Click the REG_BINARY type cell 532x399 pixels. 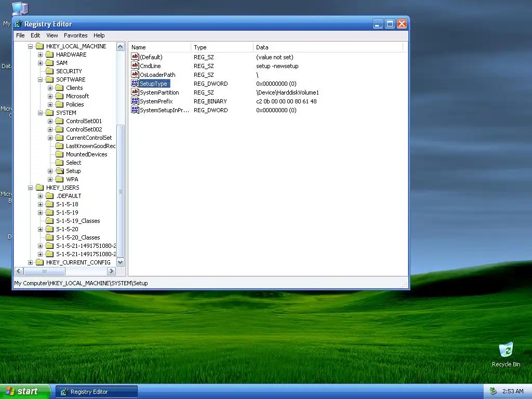pos(210,101)
